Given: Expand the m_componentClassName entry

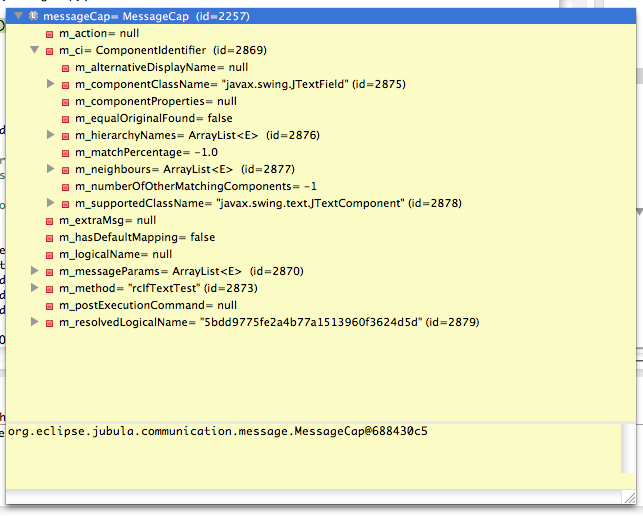Looking at the screenshot, I should pos(50,84).
